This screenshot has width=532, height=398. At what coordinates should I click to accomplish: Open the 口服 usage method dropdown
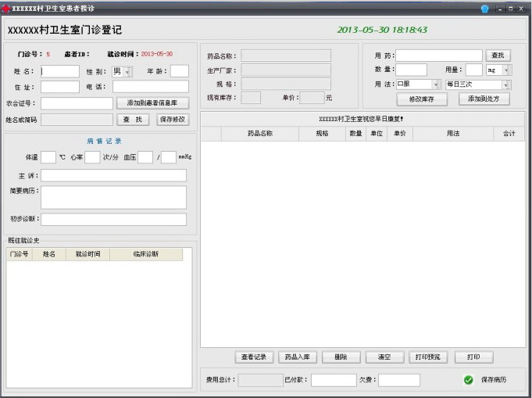tap(436, 84)
